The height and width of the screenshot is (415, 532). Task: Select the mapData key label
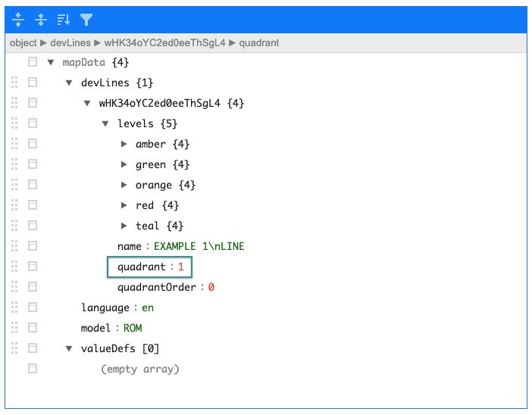[x=84, y=62]
